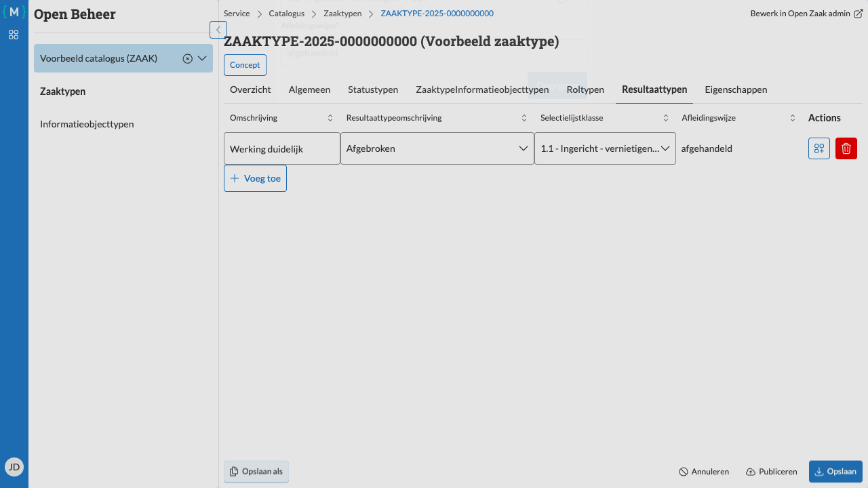Clear the Voorbeeld catalogus selection
The height and width of the screenshot is (488, 868).
point(188,58)
